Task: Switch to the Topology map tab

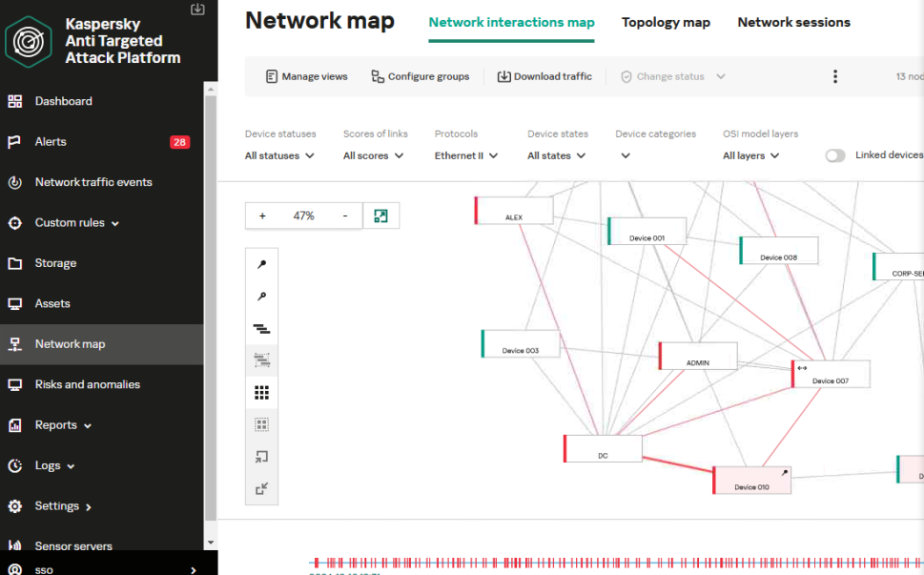Action: coord(666,22)
